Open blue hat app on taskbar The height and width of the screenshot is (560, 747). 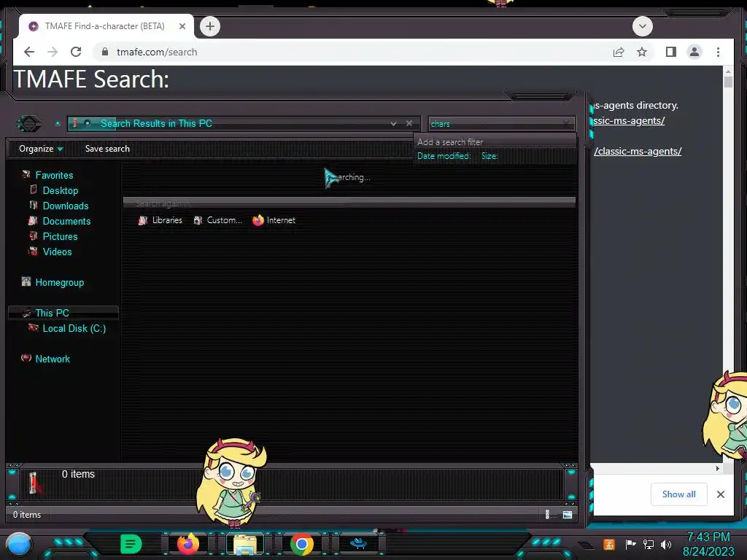[358, 542]
